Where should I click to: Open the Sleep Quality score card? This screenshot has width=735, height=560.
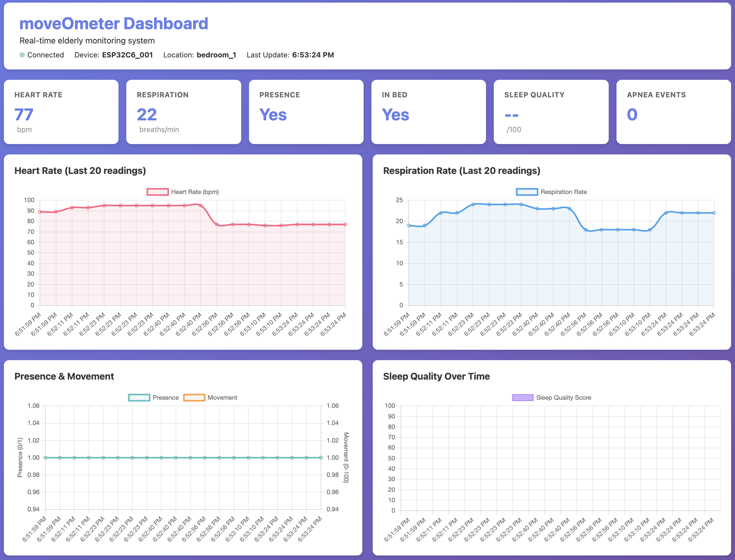pos(551,112)
